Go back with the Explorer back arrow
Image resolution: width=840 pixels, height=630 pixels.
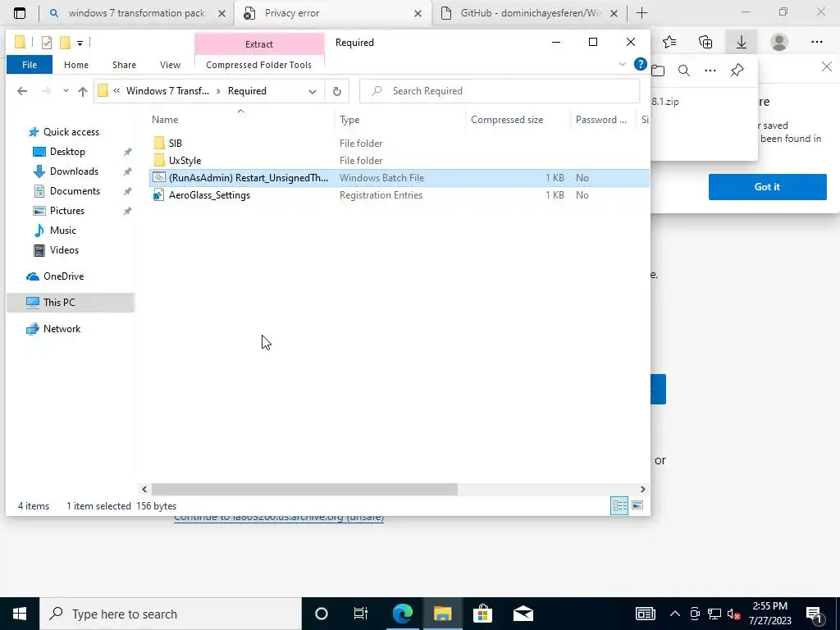pyautogui.click(x=22, y=91)
